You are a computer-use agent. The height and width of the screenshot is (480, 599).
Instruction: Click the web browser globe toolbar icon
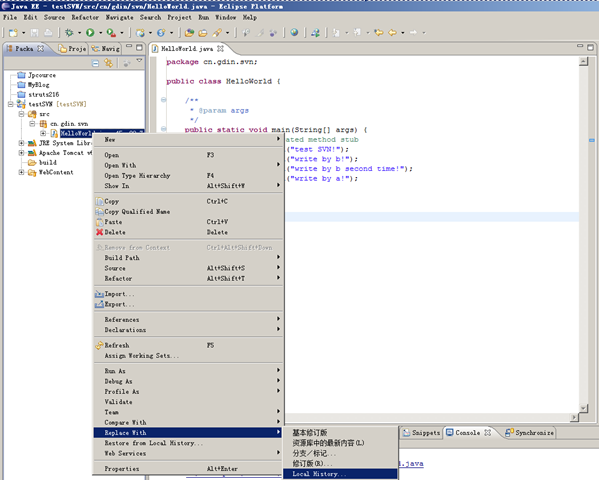(x=294, y=32)
